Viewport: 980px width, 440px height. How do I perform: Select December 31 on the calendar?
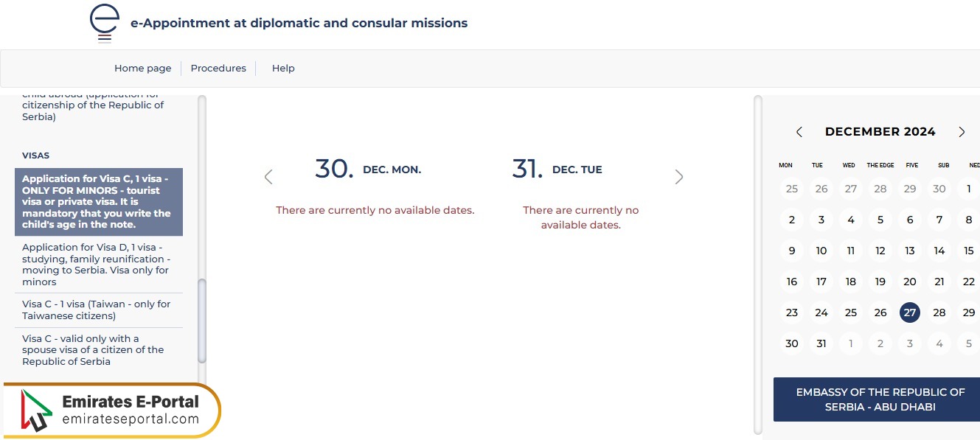coord(821,343)
